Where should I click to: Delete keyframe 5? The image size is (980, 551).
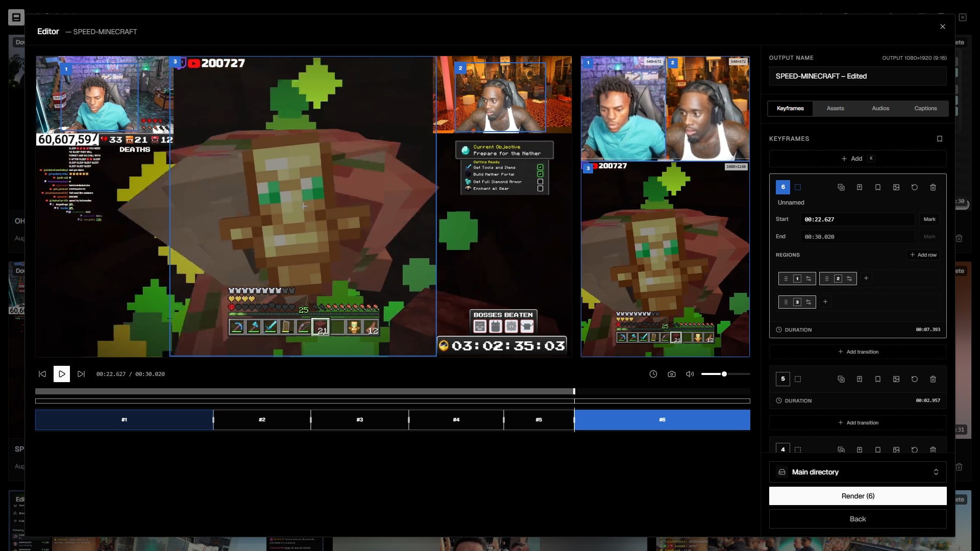click(933, 379)
